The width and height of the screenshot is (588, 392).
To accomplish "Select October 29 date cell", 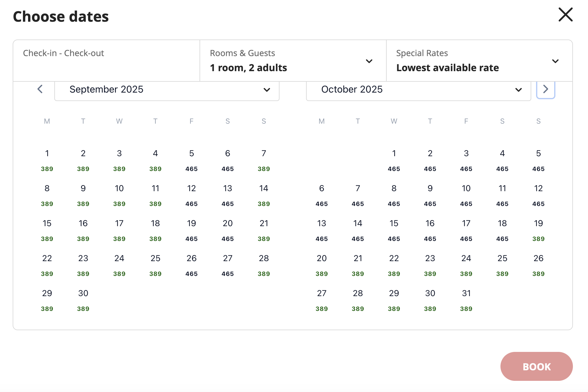I will click(x=394, y=300).
